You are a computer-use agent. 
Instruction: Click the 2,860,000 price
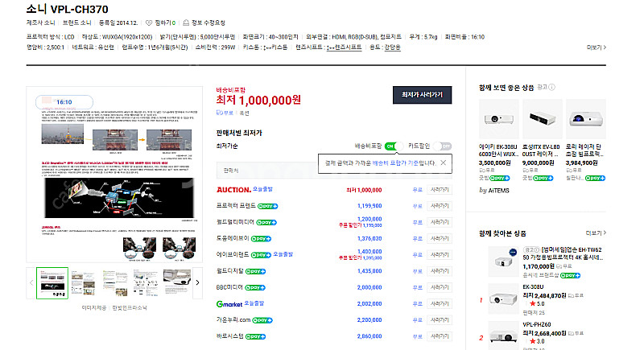pos(369,336)
